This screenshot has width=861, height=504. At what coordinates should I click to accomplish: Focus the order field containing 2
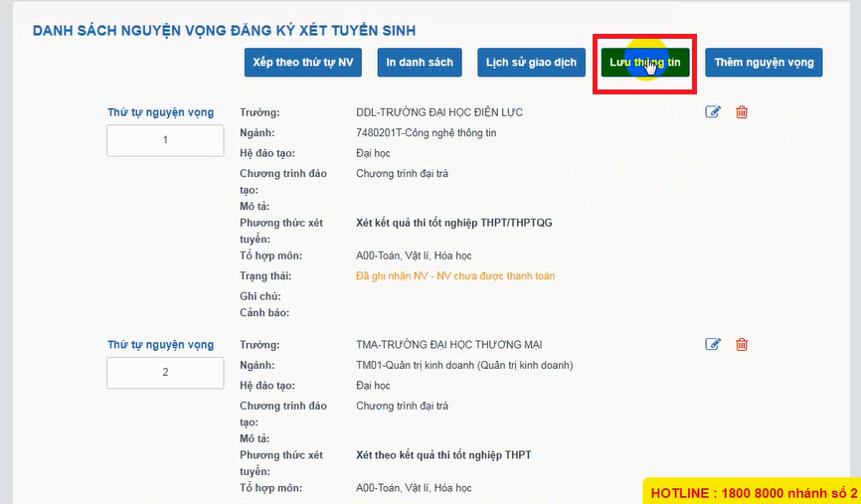[x=165, y=373]
